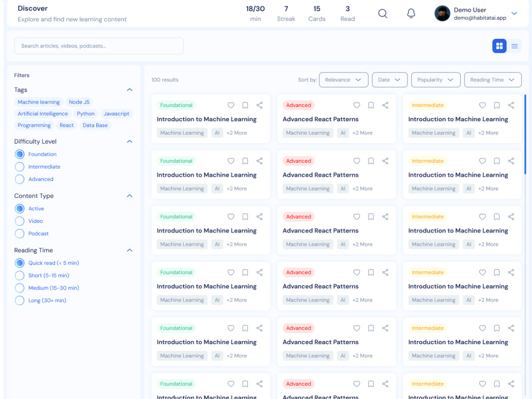This screenshot has height=399, width=532.
Task: Like the fifth-row Foundational card
Action: [x=231, y=328]
